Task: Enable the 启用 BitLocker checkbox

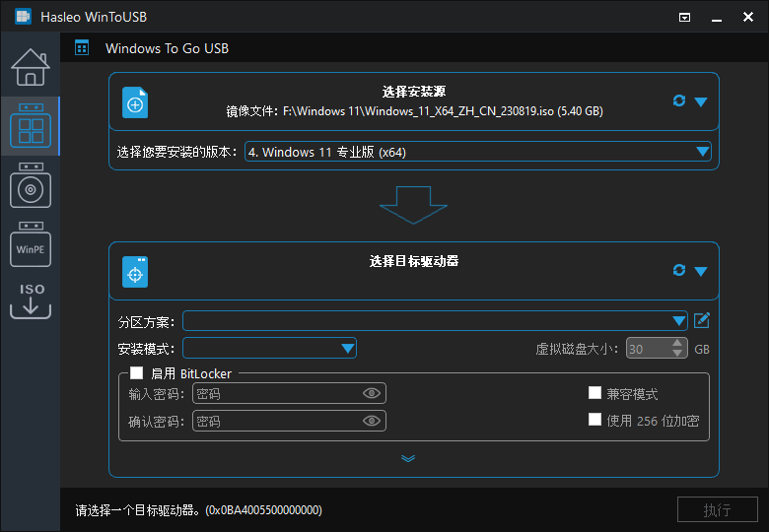Action: [x=137, y=373]
